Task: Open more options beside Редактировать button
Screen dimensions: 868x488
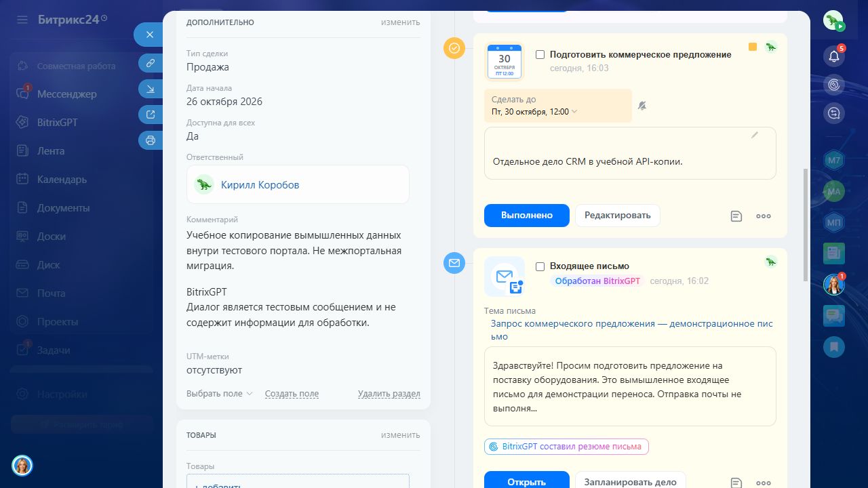Action: click(x=764, y=216)
